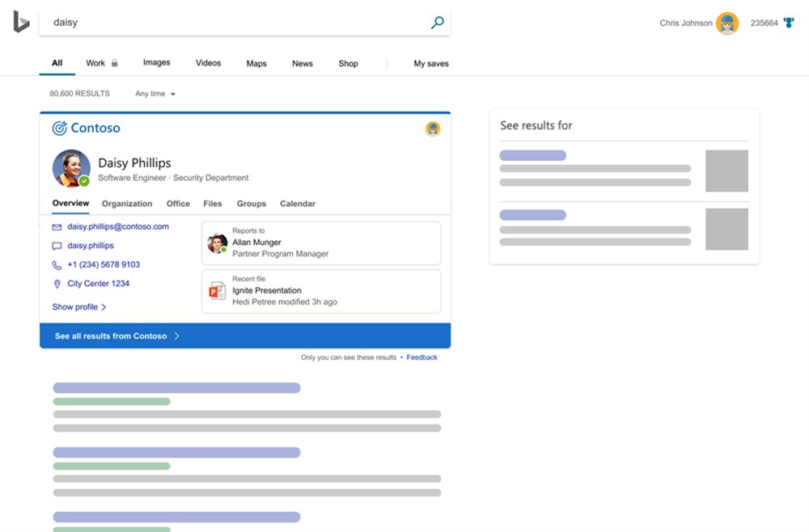Click the City Center 1234 link

99,284
